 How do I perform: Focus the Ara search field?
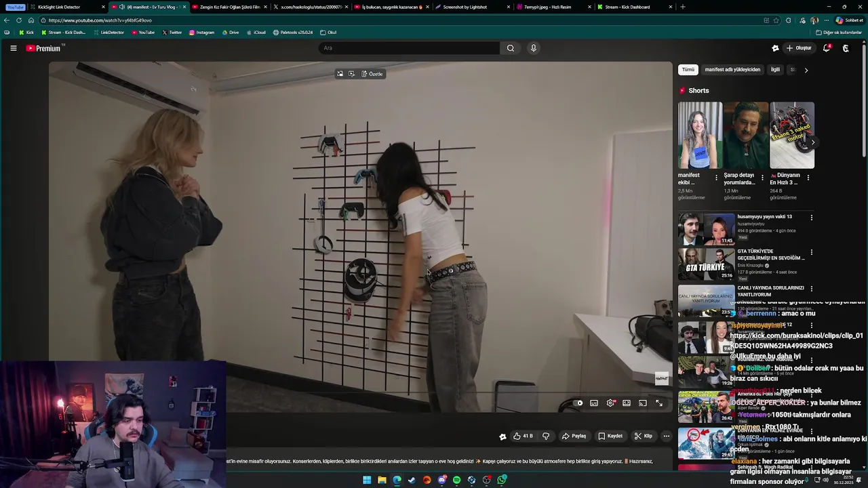point(409,48)
